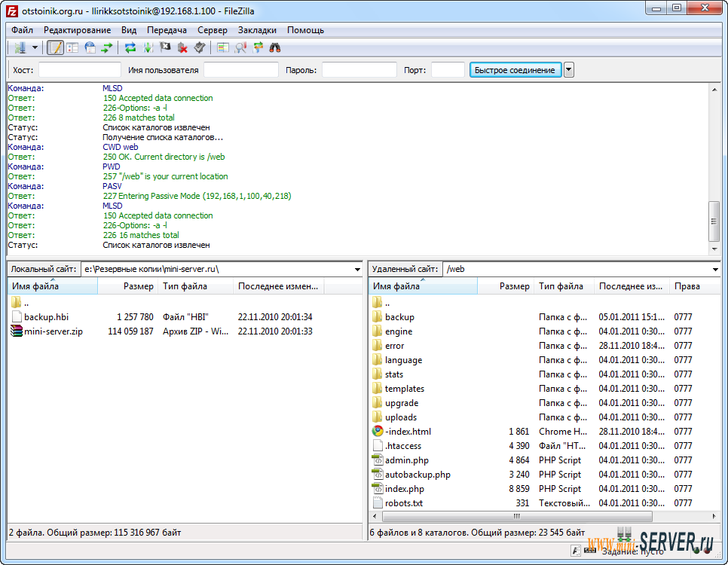Click the '226 16 matches total' log line
Image resolution: width=728 pixels, height=565 pixels.
point(141,235)
